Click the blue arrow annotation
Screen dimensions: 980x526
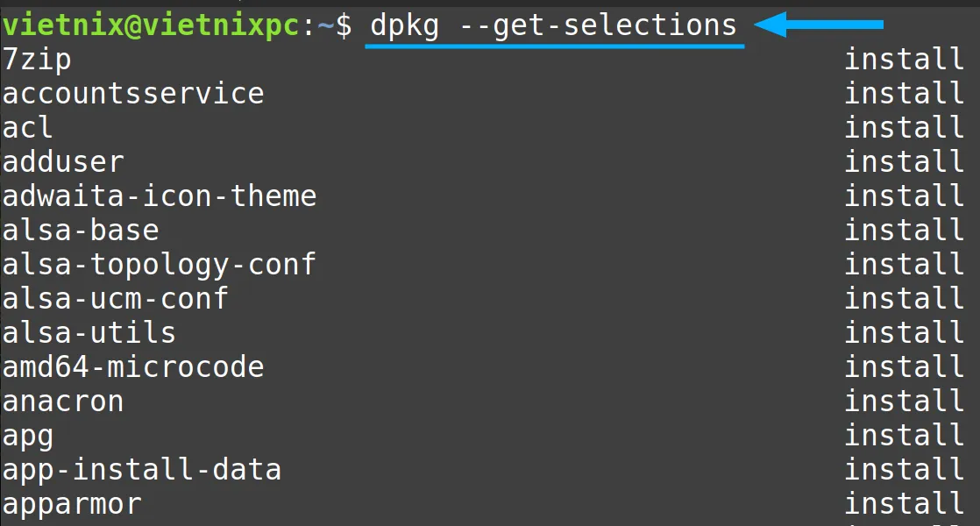819,25
